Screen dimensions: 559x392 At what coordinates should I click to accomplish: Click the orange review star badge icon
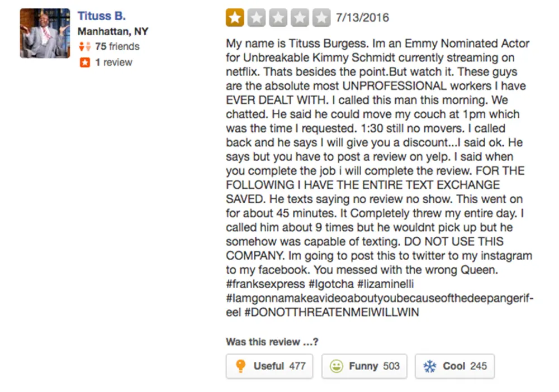coord(85,63)
